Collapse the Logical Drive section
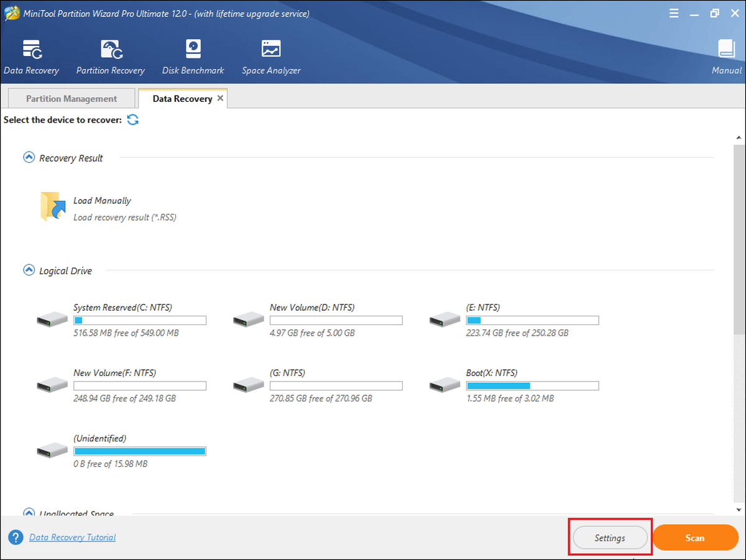Screen dimensions: 746x560 [x=29, y=270]
